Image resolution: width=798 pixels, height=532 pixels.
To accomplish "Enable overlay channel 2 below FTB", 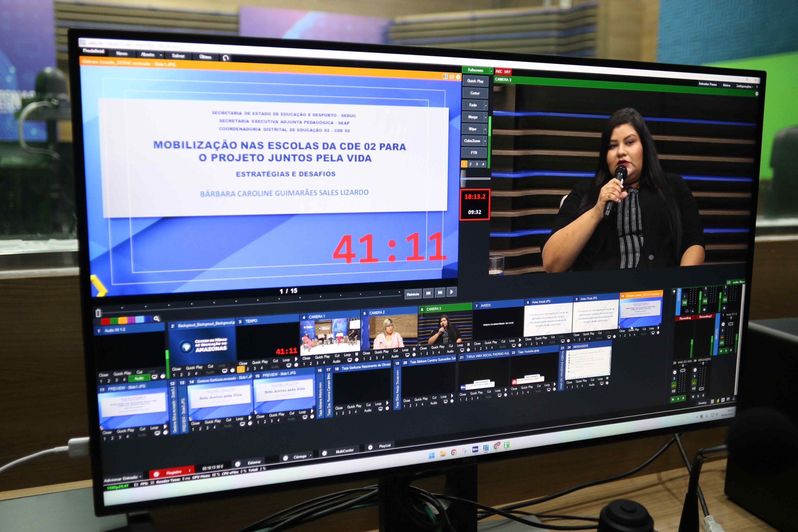I will pyautogui.click(x=470, y=164).
